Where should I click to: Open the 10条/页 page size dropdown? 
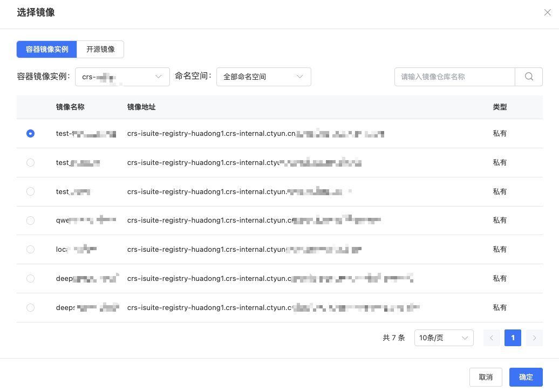click(444, 338)
